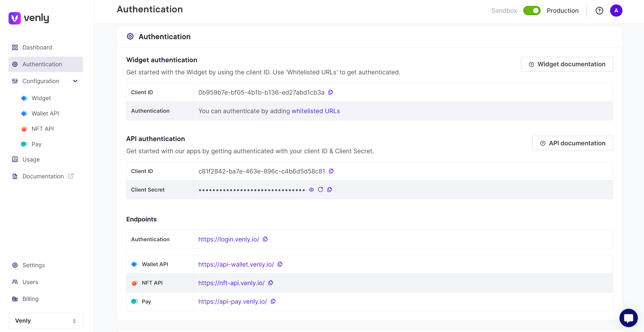Click the Documentation file icon in sidebar
This screenshot has width=644, height=332.
tap(15, 176)
